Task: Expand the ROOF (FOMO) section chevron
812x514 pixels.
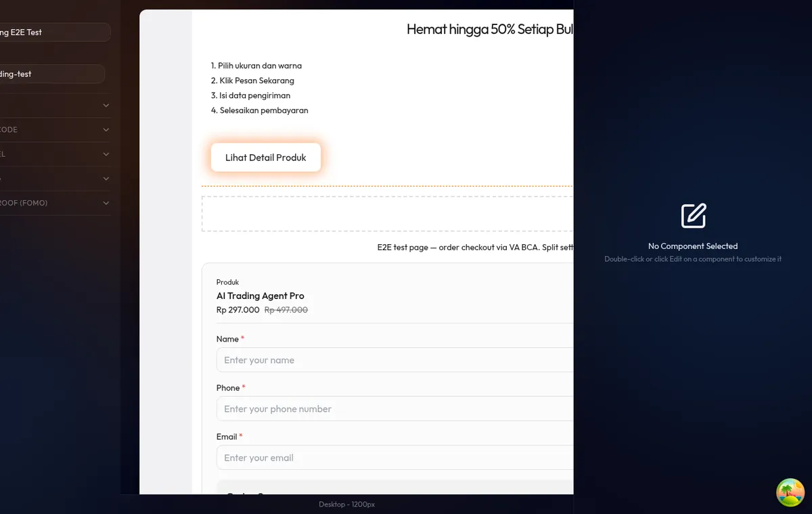Action: [x=106, y=203]
